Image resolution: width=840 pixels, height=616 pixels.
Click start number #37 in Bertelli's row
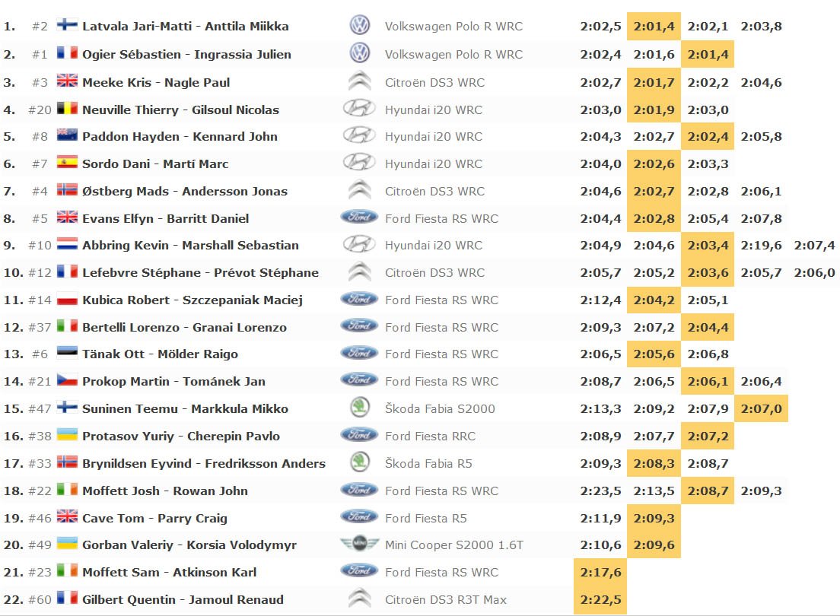click(x=40, y=327)
